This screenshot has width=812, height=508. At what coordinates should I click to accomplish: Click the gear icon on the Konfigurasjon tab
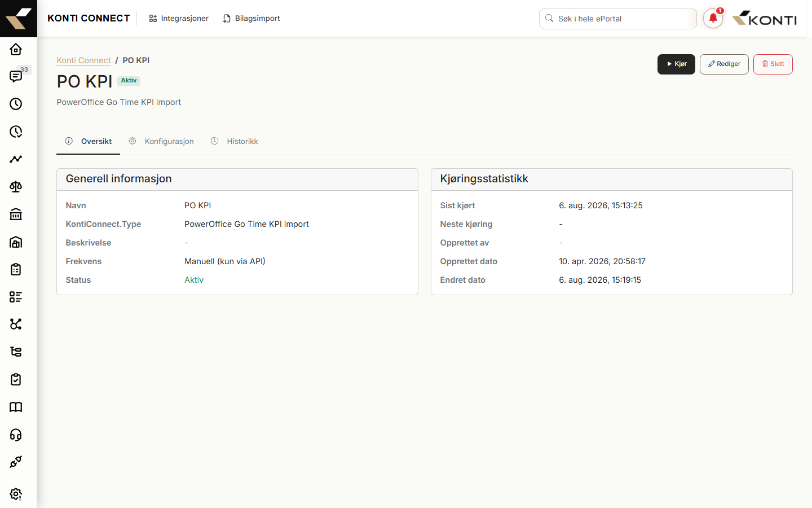click(x=133, y=141)
